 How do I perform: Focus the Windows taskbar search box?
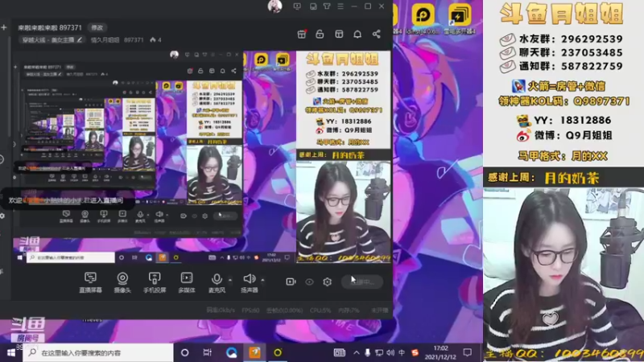98,352
